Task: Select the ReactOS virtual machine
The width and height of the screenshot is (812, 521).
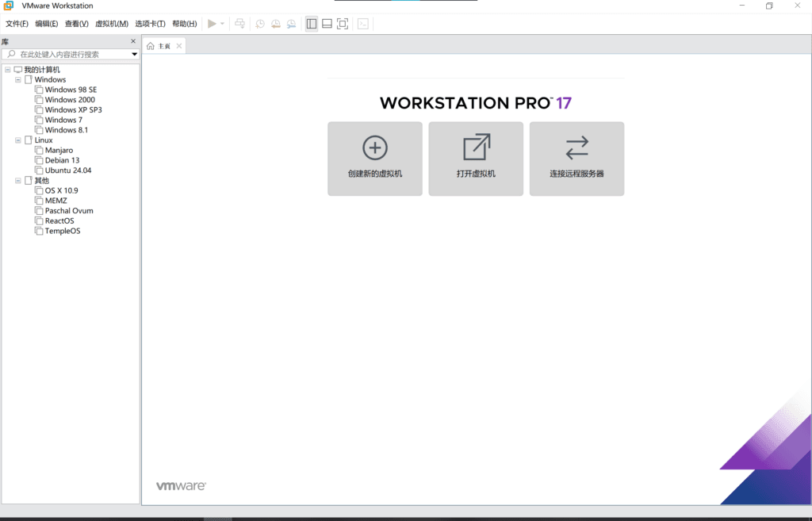Action: click(x=59, y=221)
